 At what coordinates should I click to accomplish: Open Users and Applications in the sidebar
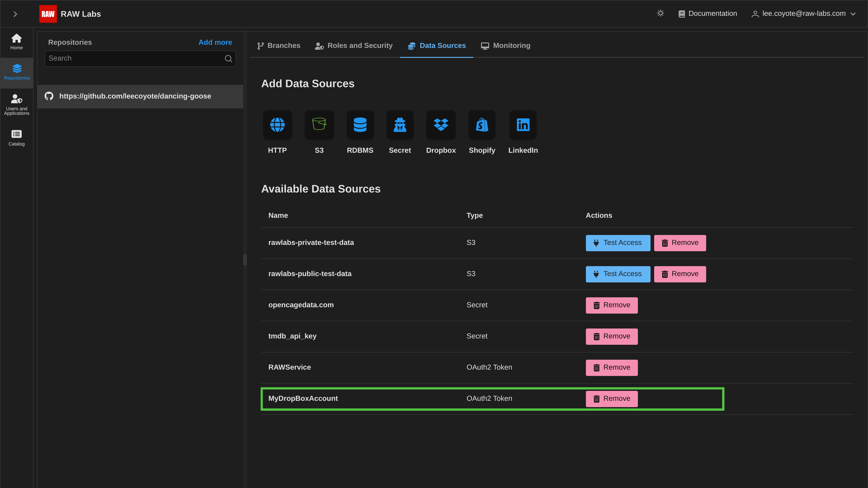click(x=17, y=105)
